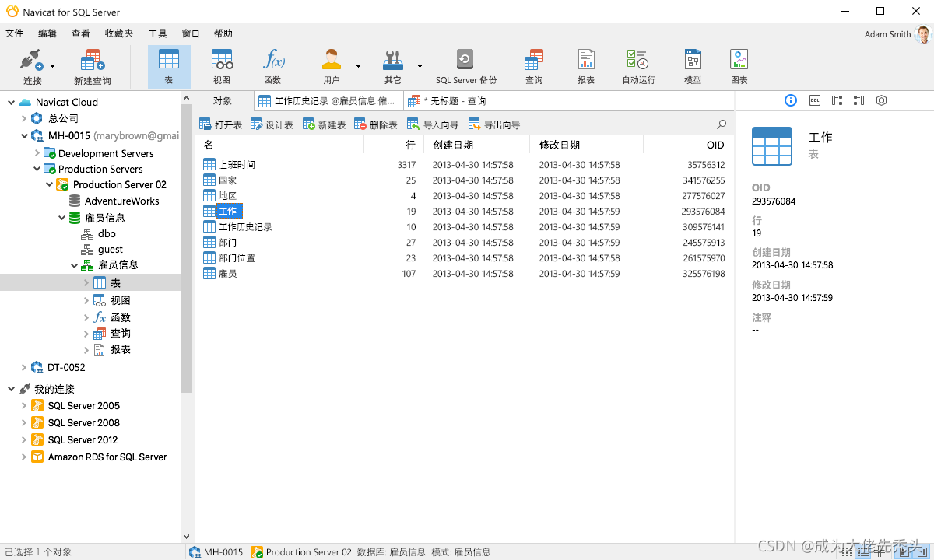Screen dimensions: 934x560
Task: Select the 上班时间 table row
Action: pos(464,165)
